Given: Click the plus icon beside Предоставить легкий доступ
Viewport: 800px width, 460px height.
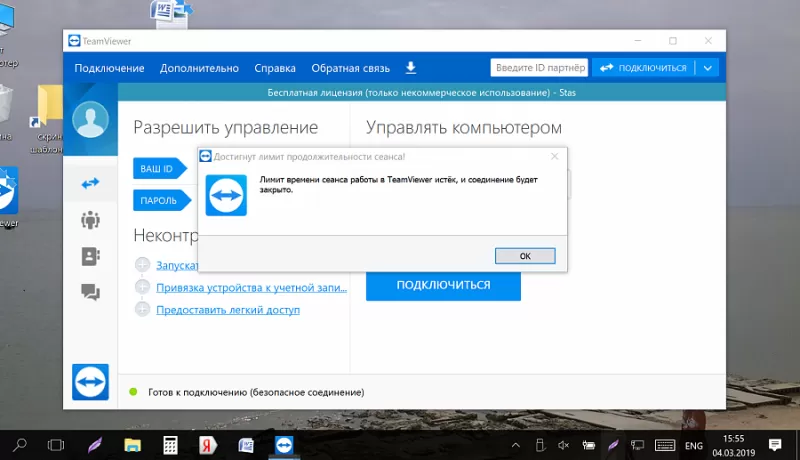Looking at the screenshot, I should 142,309.
